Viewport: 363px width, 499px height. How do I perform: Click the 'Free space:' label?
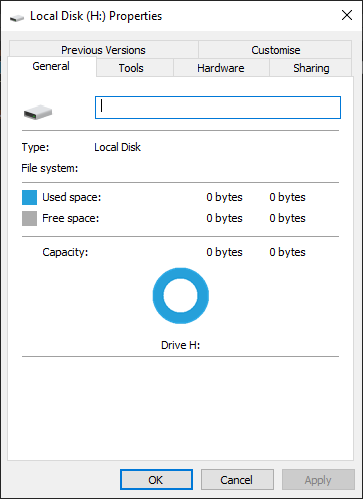pyautogui.click(x=71, y=218)
